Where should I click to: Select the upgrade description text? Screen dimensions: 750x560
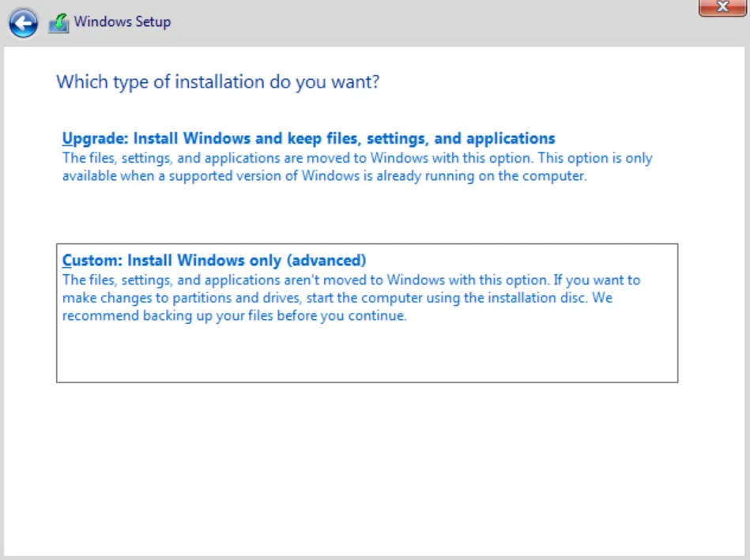coord(356,166)
